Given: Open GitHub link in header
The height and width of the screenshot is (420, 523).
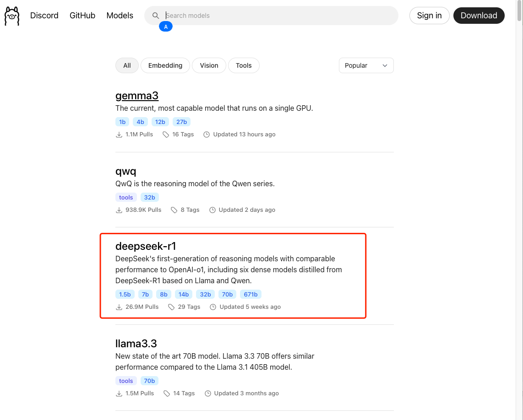Looking at the screenshot, I should [82, 16].
